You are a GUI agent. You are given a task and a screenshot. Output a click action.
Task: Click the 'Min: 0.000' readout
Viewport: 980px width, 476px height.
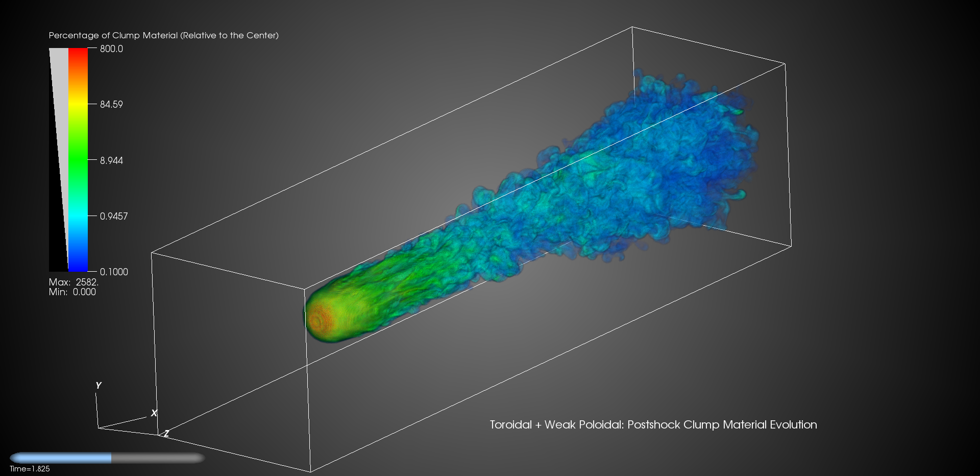72,292
